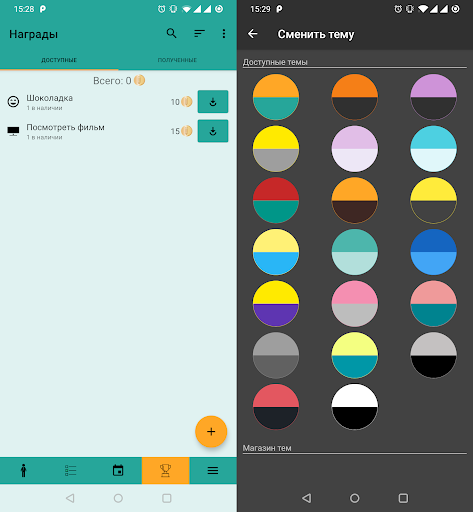
Task: Open the character tab in bottom bar
Action: coord(23,470)
